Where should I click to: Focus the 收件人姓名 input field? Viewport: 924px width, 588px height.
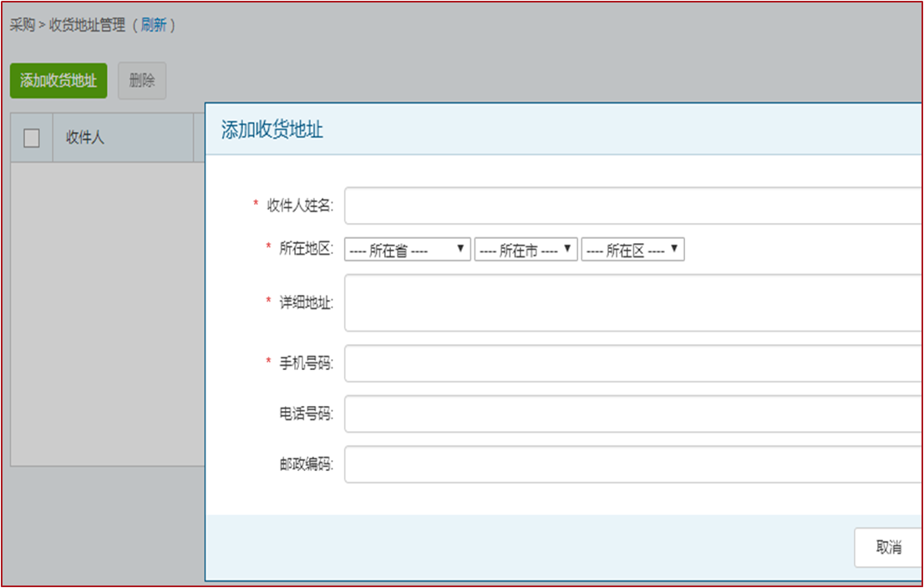[x=633, y=205]
